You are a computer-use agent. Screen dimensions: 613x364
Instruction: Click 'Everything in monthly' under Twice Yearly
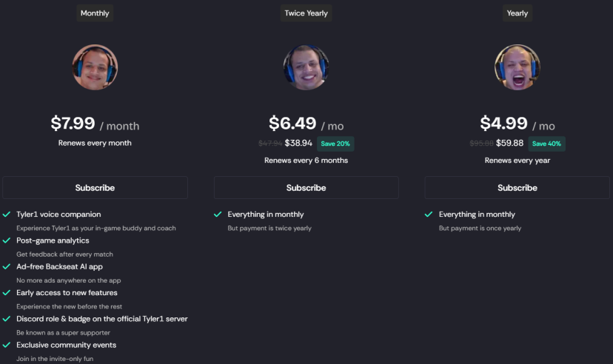[x=266, y=215]
